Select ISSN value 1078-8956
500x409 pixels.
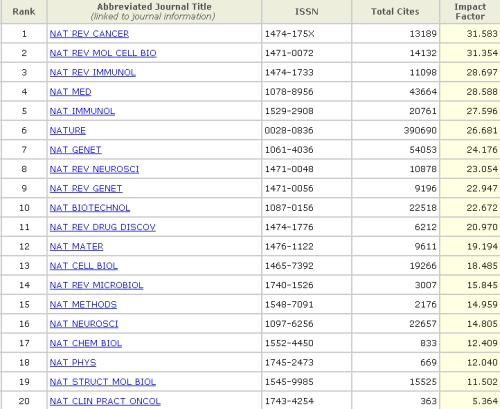coord(289,92)
